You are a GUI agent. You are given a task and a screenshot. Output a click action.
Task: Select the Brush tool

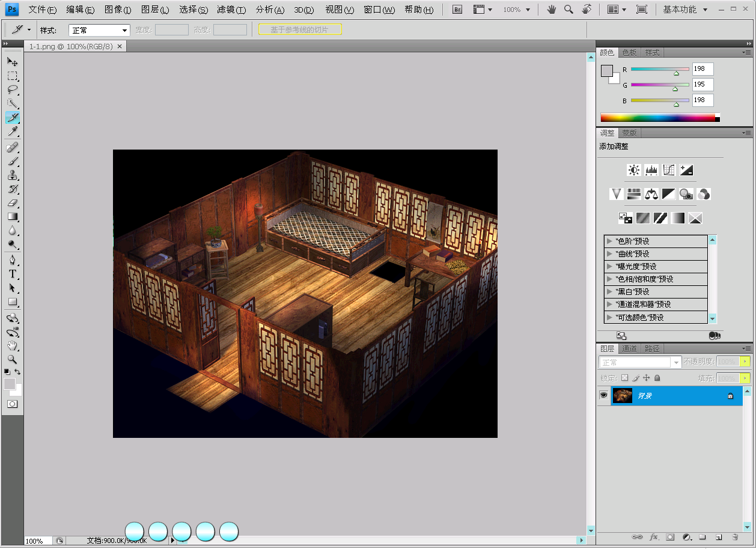click(12, 161)
